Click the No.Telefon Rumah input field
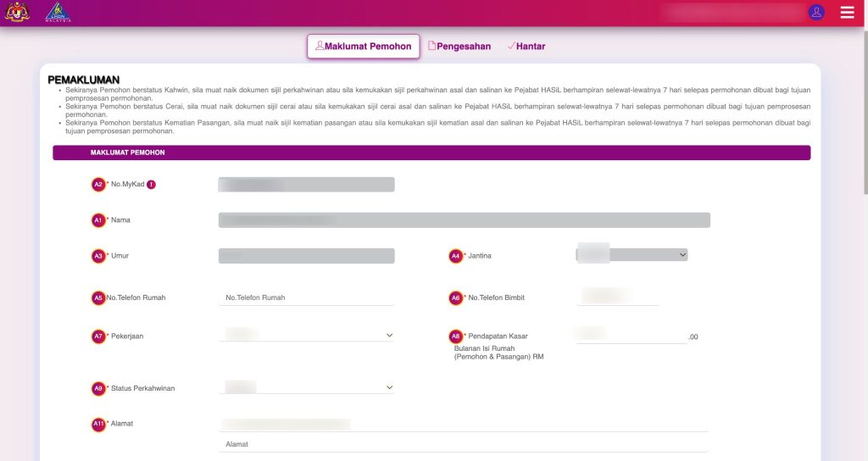The height and width of the screenshot is (461, 868). (306, 297)
